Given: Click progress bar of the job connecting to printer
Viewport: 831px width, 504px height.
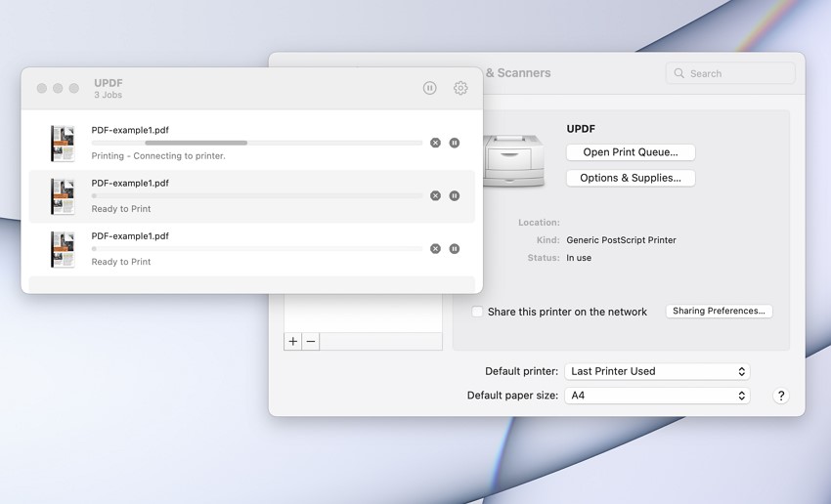Looking at the screenshot, I should [x=257, y=143].
